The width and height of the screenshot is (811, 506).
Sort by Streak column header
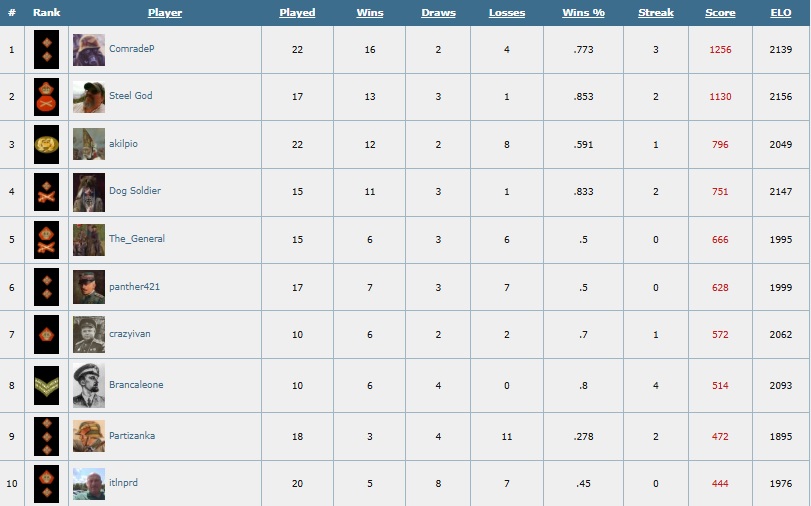[x=656, y=13]
